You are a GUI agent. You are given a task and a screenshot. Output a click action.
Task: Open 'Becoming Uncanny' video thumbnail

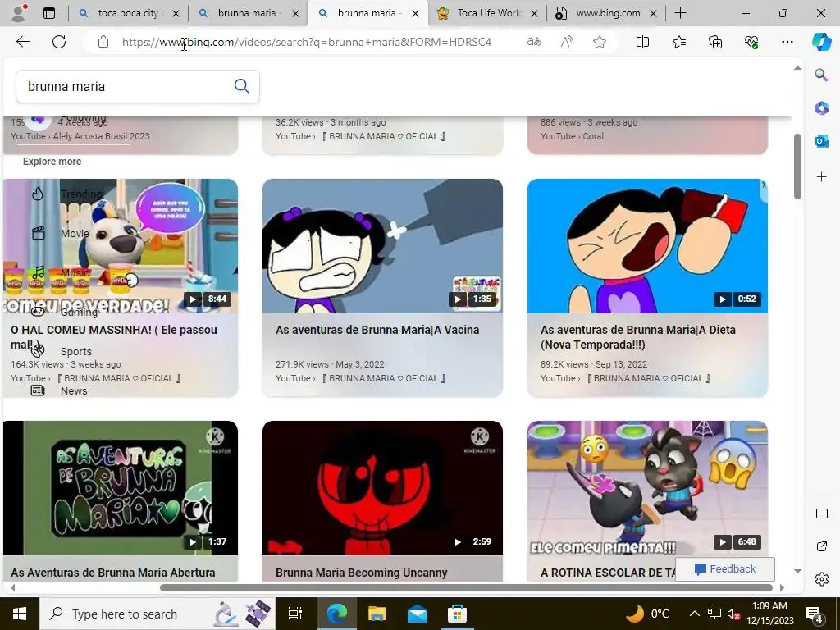coord(382,488)
